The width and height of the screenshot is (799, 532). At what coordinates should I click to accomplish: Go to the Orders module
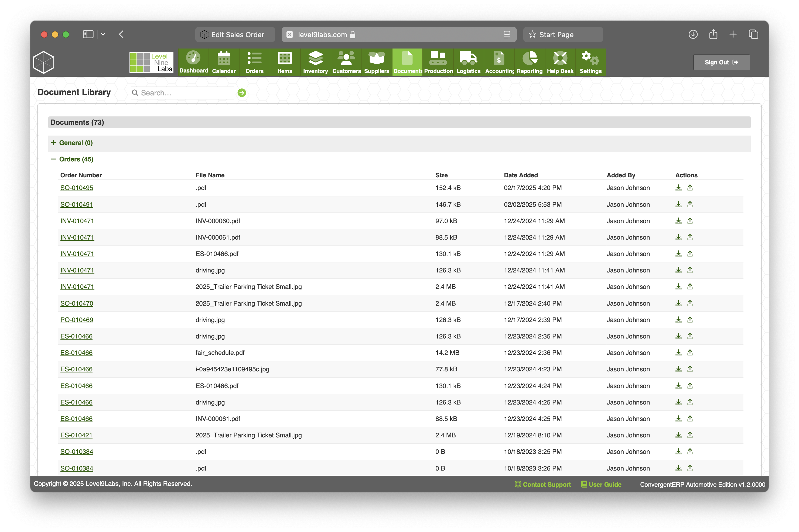point(254,63)
